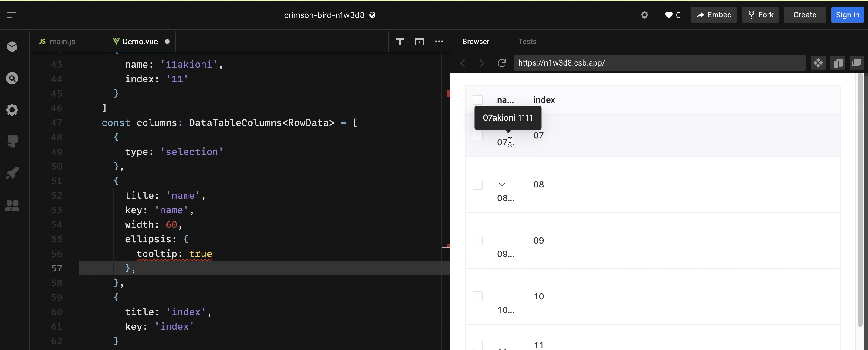Expand the chevron on row 08
Viewport: 868px width, 350px height.
pyautogui.click(x=502, y=185)
